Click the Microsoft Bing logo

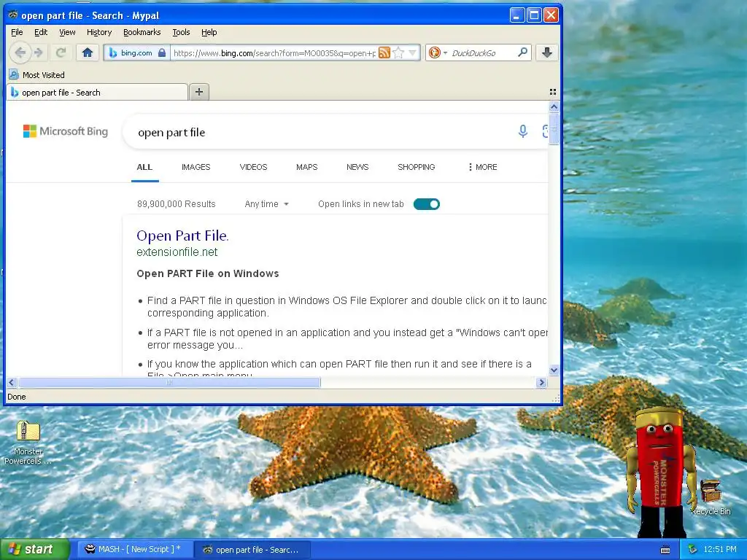(66, 131)
